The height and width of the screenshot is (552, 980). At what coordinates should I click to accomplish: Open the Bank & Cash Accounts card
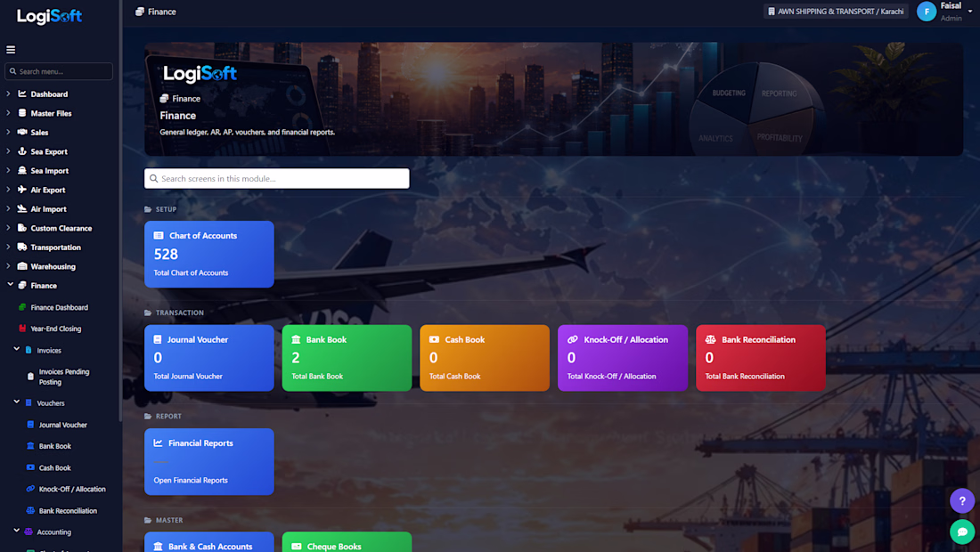pyautogui.click(x=209, y=542)
